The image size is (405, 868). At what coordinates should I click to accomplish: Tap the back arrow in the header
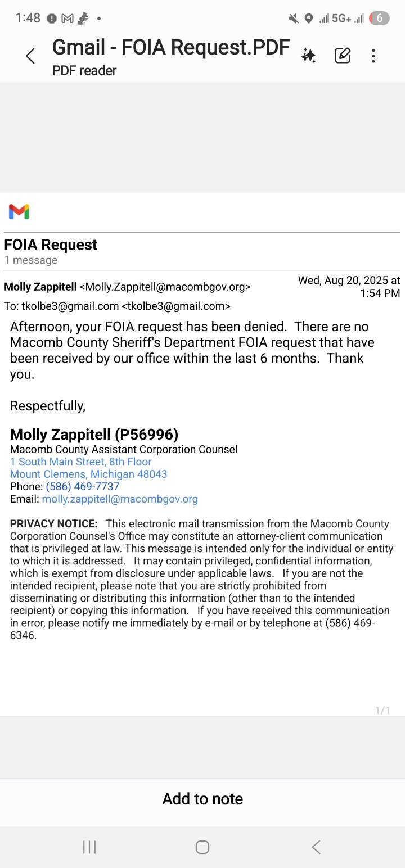coord(31,56)
